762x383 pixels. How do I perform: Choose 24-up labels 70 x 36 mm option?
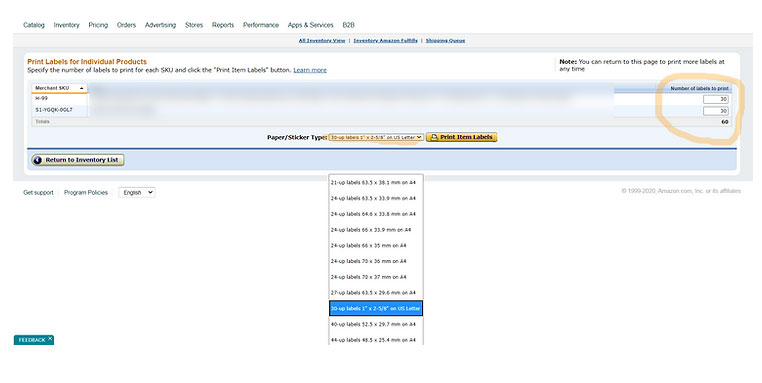coord(376,261)
